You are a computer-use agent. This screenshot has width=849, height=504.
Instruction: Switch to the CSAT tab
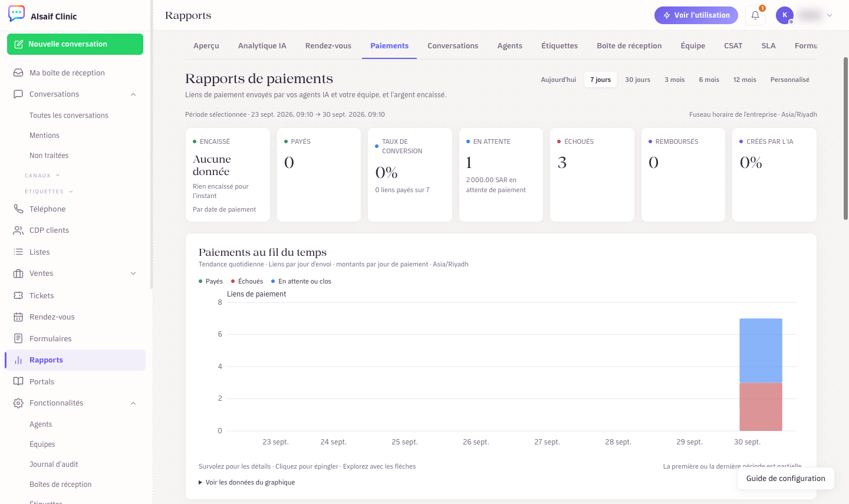pyautogui.click(x=733, y=45)
